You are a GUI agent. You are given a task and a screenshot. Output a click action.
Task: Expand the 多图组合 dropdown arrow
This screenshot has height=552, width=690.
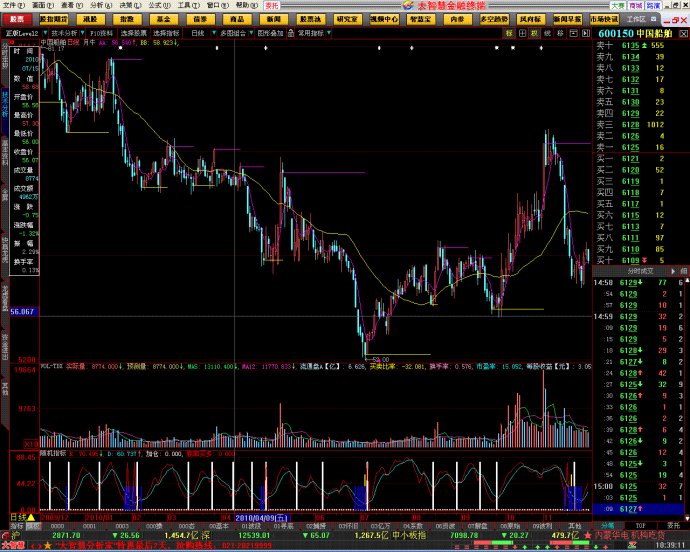tap(251, 33)
